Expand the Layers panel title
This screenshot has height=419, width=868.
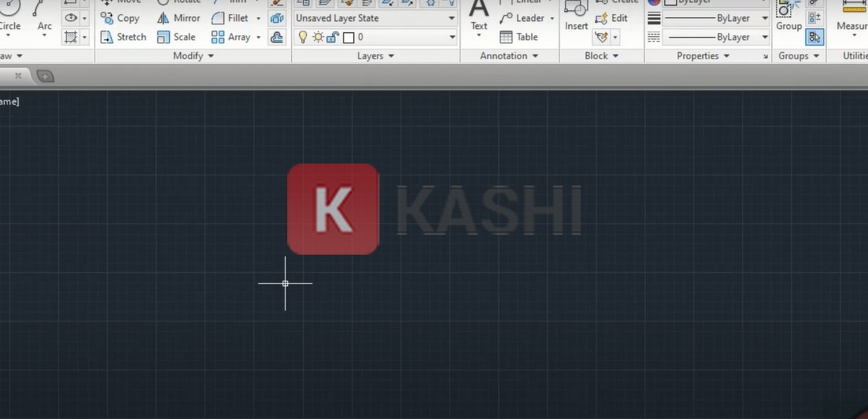[375, 56]
